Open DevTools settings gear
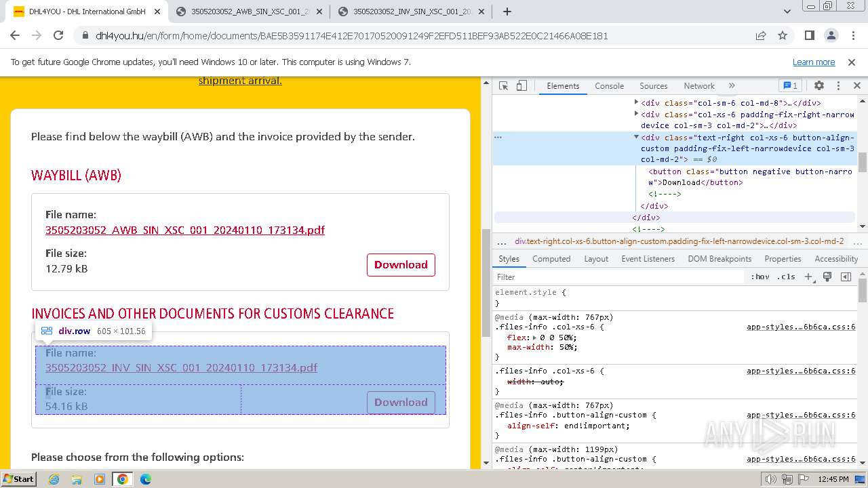 click(x=819, y=86)
